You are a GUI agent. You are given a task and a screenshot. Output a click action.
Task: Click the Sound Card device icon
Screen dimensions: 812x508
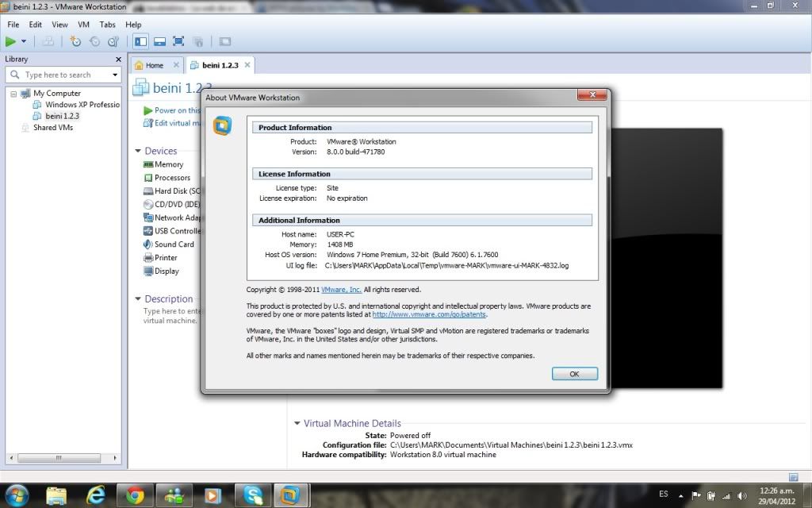click(148, 244)
